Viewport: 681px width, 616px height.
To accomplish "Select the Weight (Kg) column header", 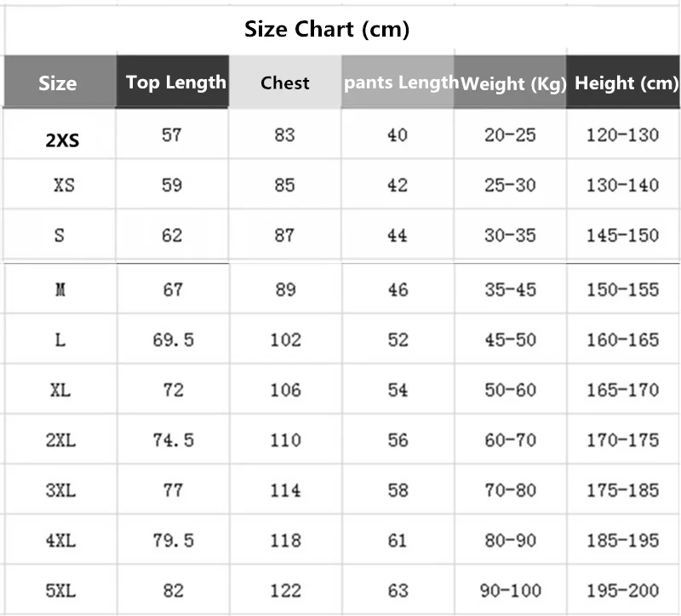I will pyautogui.click(x=512, y=83).
